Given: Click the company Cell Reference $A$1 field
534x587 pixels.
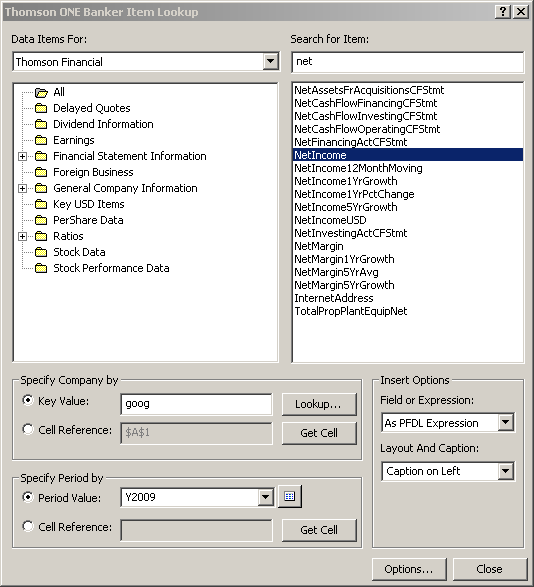Looking at the screenshot, I should 196,433.
